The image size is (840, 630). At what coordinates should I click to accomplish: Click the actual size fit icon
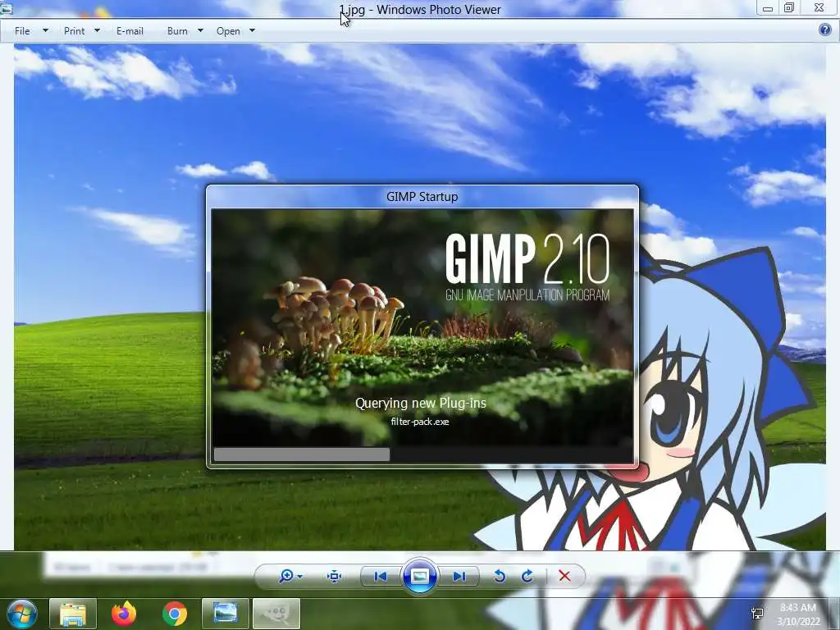335,577
